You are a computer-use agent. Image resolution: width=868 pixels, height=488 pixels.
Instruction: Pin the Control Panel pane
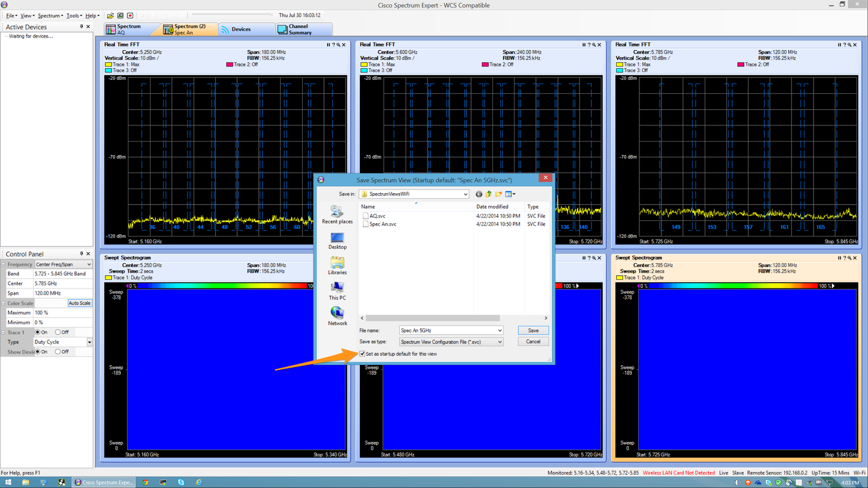82,254
